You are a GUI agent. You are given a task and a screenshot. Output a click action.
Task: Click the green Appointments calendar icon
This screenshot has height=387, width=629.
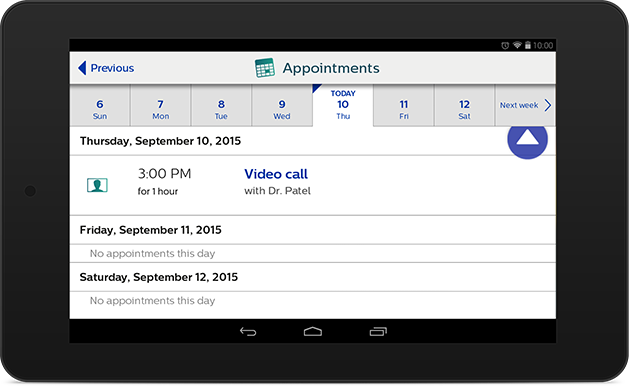pyautogui.click(x=265, y=68)
